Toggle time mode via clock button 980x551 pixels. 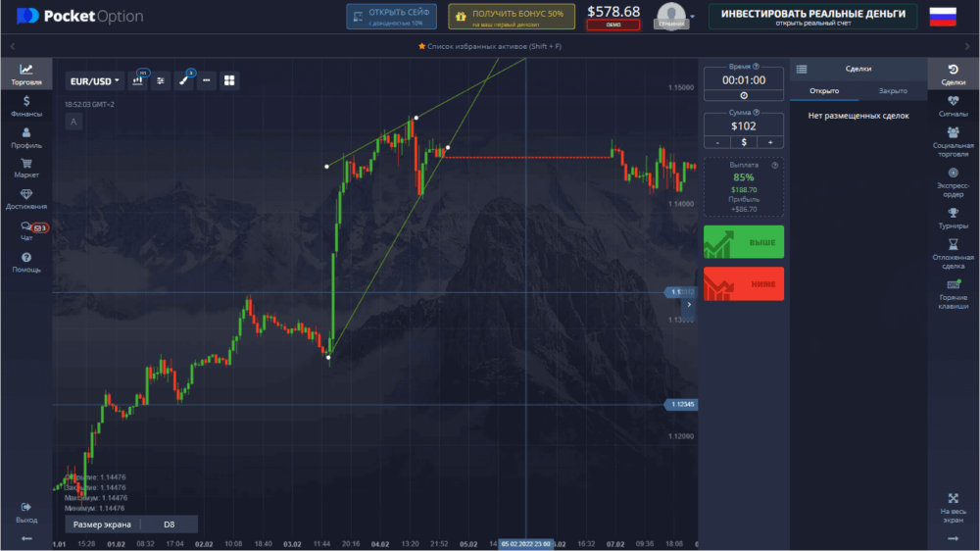pyautogui.click(x=744, y=95)
